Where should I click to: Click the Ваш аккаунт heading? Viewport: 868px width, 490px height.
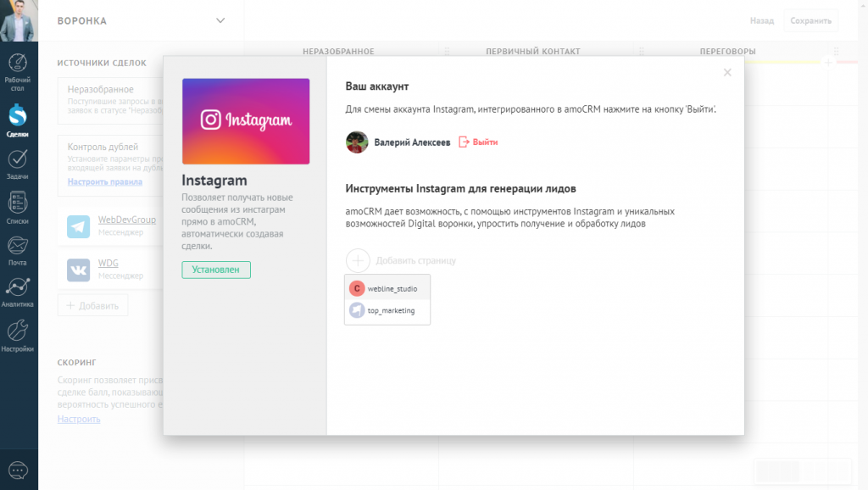(377, 86)
